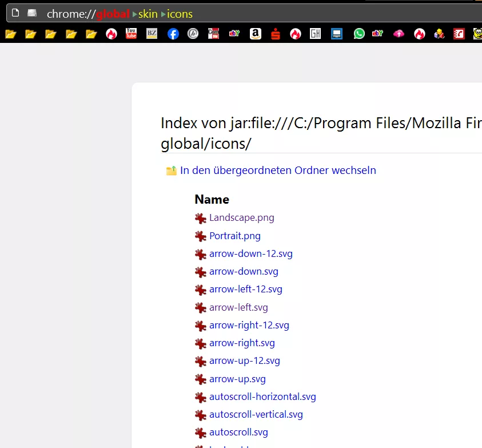Open the Facebook bookmark
The image size is (482, 448).
click(173, 34)
